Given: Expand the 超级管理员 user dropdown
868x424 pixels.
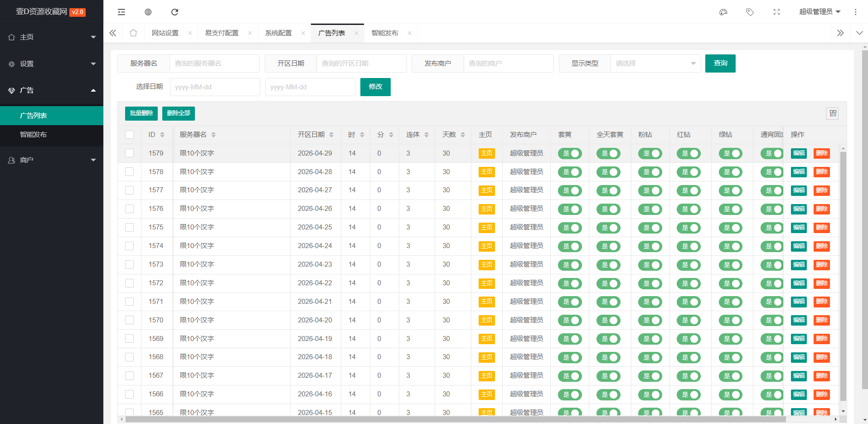Looking at the screenshot, I should click(820, 12).
